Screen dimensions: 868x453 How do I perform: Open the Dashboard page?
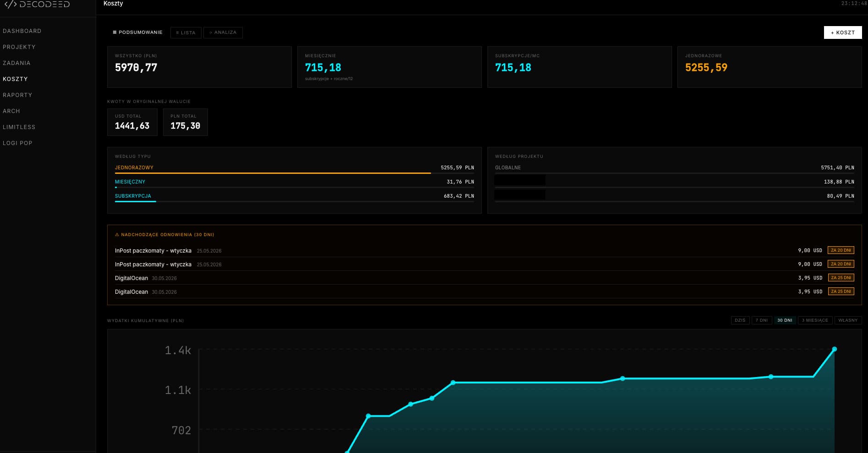tap(22, 31)
